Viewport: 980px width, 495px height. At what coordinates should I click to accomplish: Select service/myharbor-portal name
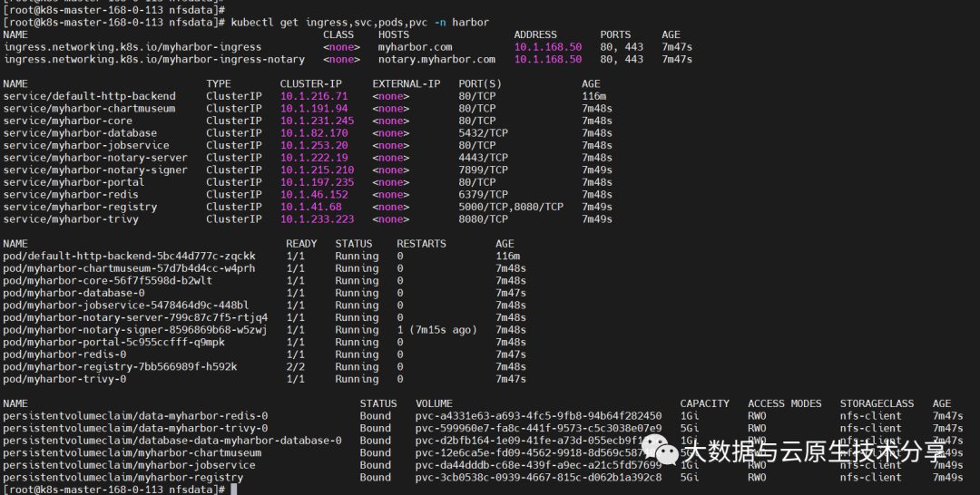(73, 182)
